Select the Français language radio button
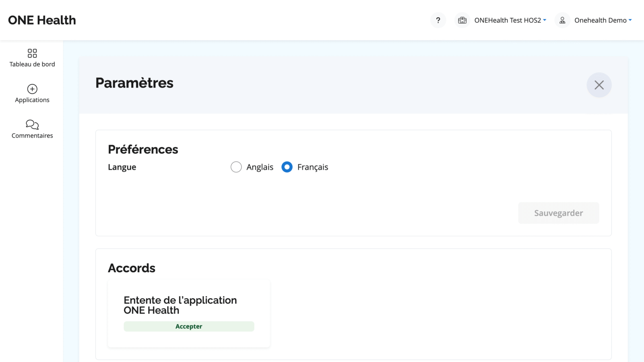644x362 pixels. click(x=287, y=167)
